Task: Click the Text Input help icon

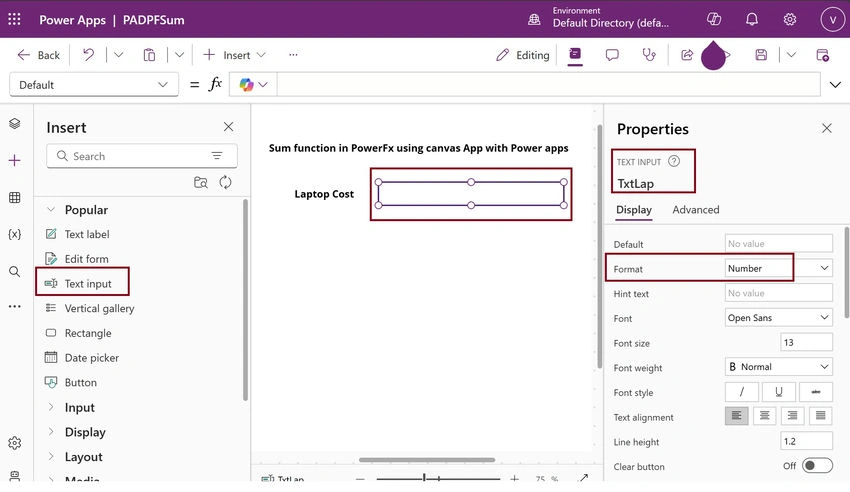Action: point(674,161)
